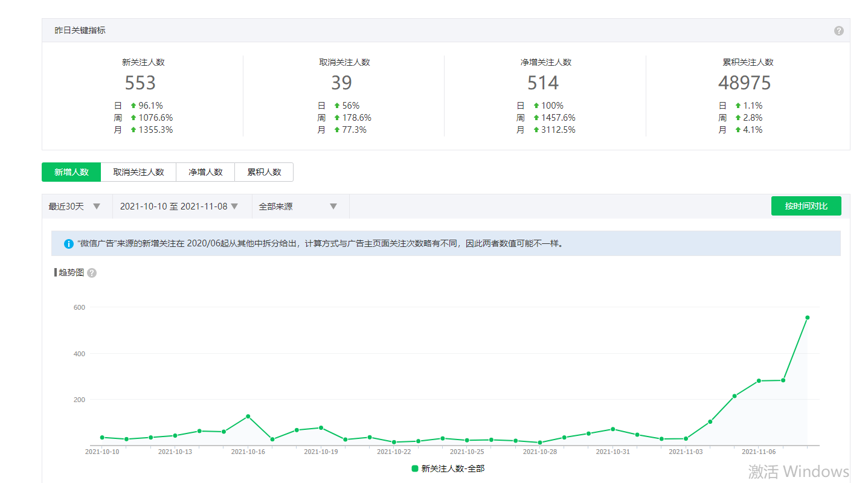
Task: Click the 2021-10-16 peak data point
Action: tap(248, 417)
